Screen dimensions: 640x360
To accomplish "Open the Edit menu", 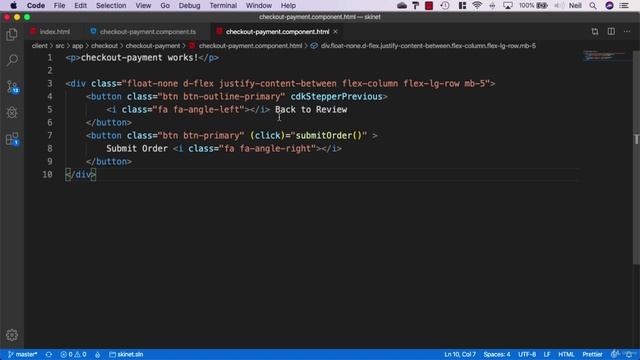I will pos(80,5).
